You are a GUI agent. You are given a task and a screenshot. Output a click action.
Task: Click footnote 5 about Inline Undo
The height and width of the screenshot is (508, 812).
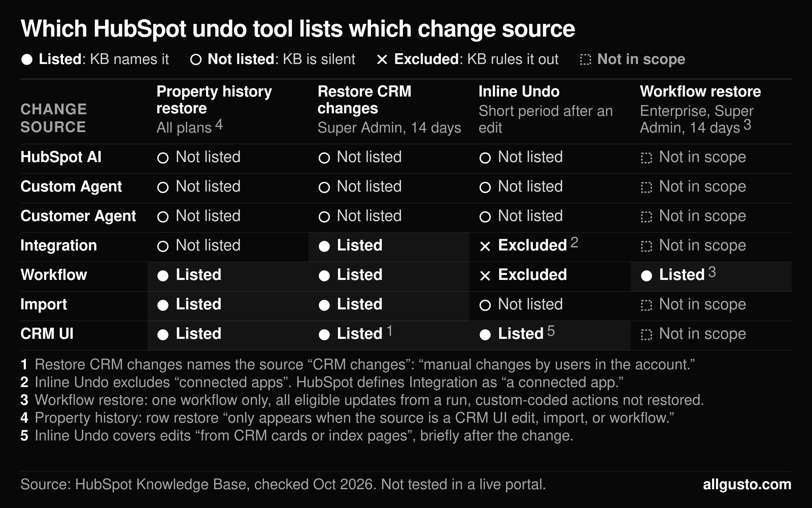click(x=297, y=436)
